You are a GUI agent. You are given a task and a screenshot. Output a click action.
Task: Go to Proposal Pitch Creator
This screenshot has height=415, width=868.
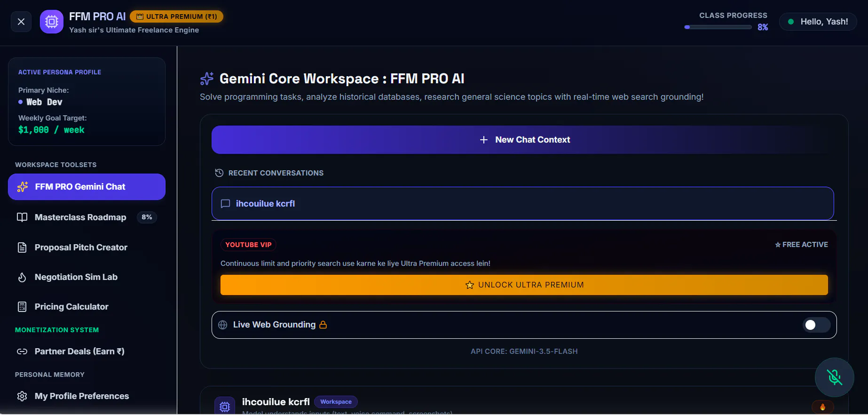(x=87, y=247)
